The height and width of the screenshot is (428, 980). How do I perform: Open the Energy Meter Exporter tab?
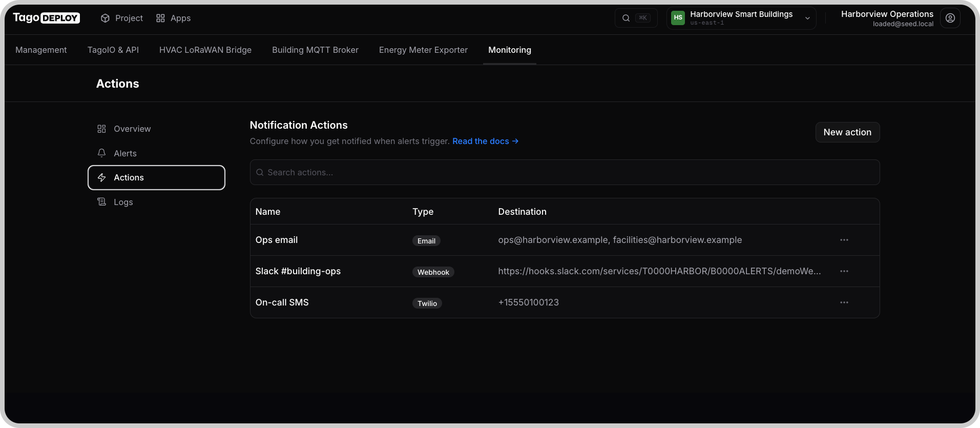[423, 50]
